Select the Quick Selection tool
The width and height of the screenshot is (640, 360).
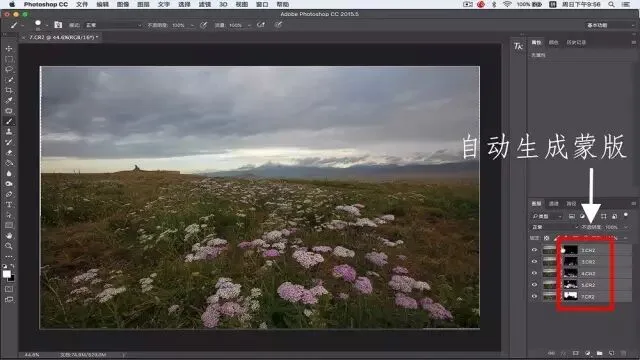pyautogui.click(x=9, y=80)
